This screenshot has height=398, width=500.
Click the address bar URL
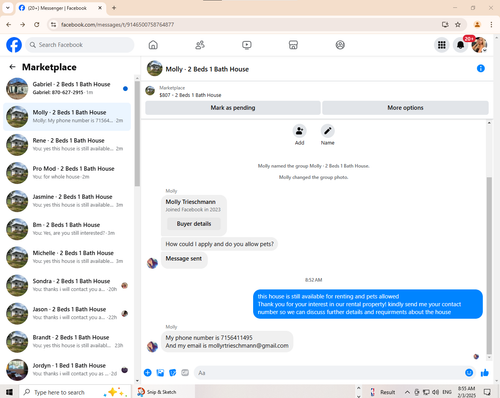pos(117,24)
